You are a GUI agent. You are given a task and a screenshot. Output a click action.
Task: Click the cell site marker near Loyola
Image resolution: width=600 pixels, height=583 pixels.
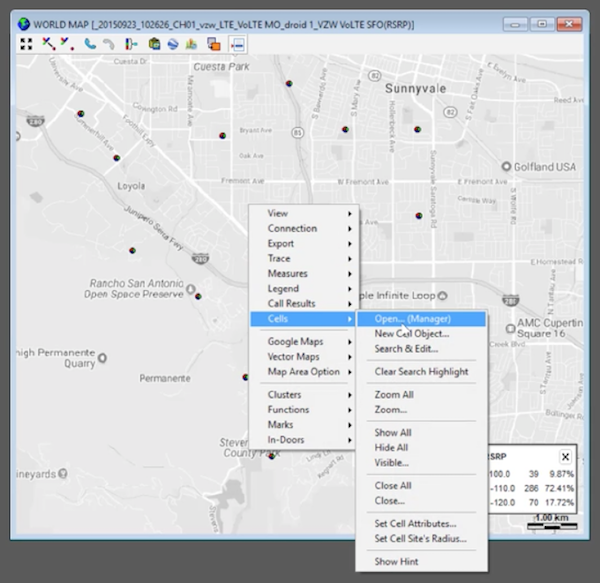(118, 156)
